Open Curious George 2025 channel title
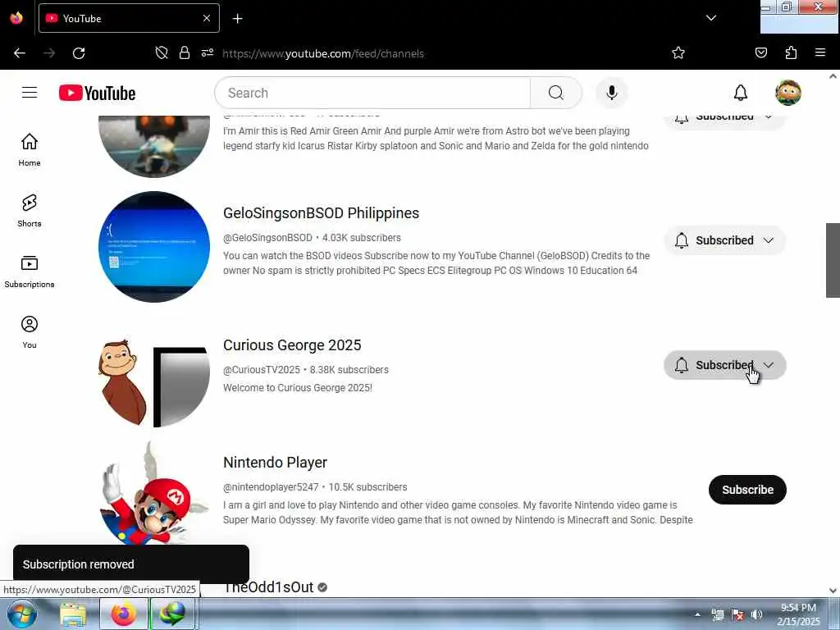 point(292,345)
